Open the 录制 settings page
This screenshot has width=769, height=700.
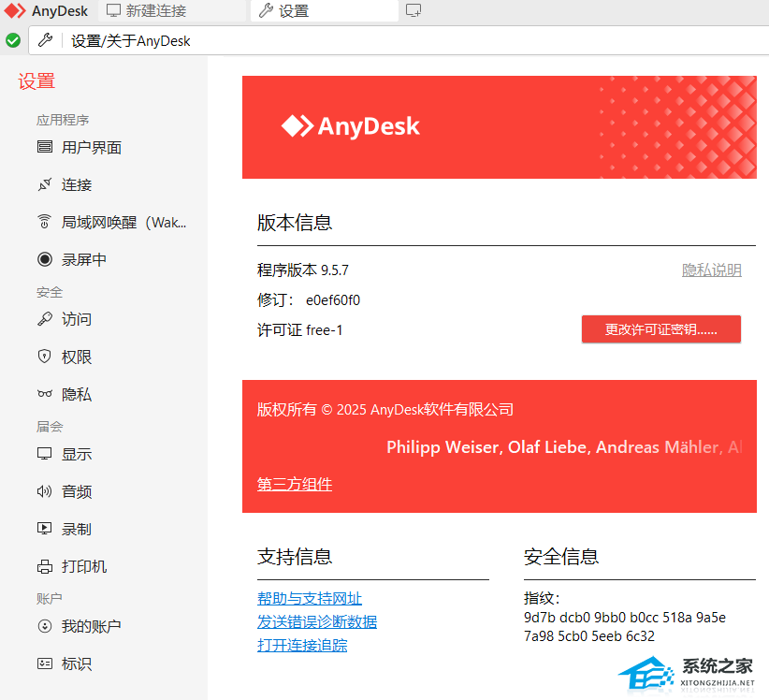(x=77, y=530)
